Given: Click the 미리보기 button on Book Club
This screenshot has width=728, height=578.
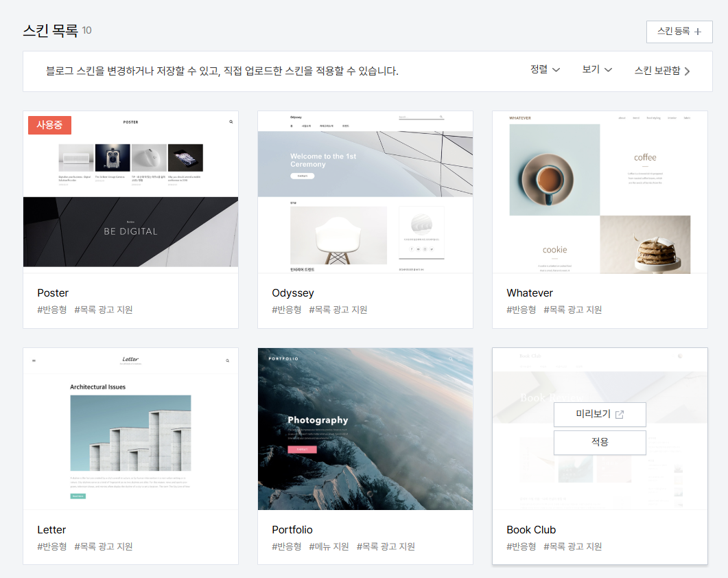Looking at the screenshot, I should coord(600,415).
